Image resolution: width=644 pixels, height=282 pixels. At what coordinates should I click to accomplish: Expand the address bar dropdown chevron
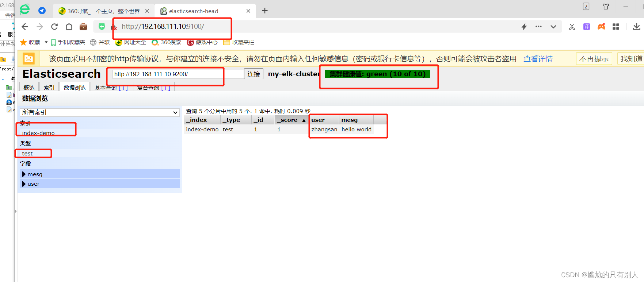click(x=553, y=27)
